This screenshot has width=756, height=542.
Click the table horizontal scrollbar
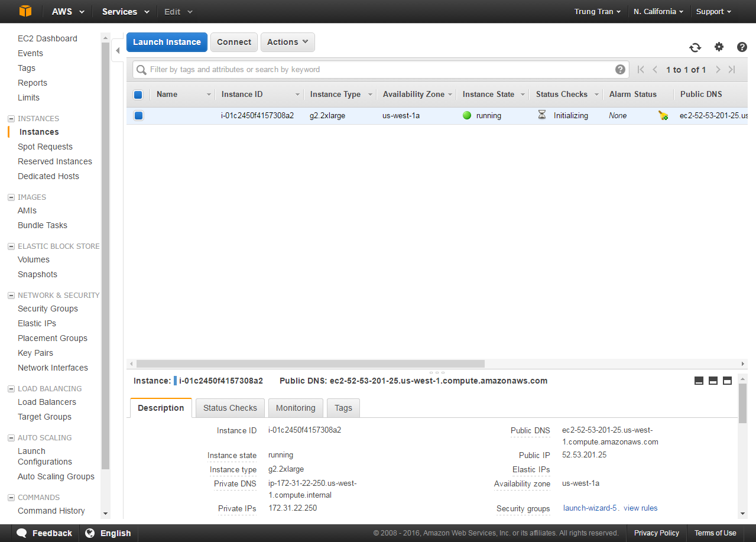click(310, 364)
